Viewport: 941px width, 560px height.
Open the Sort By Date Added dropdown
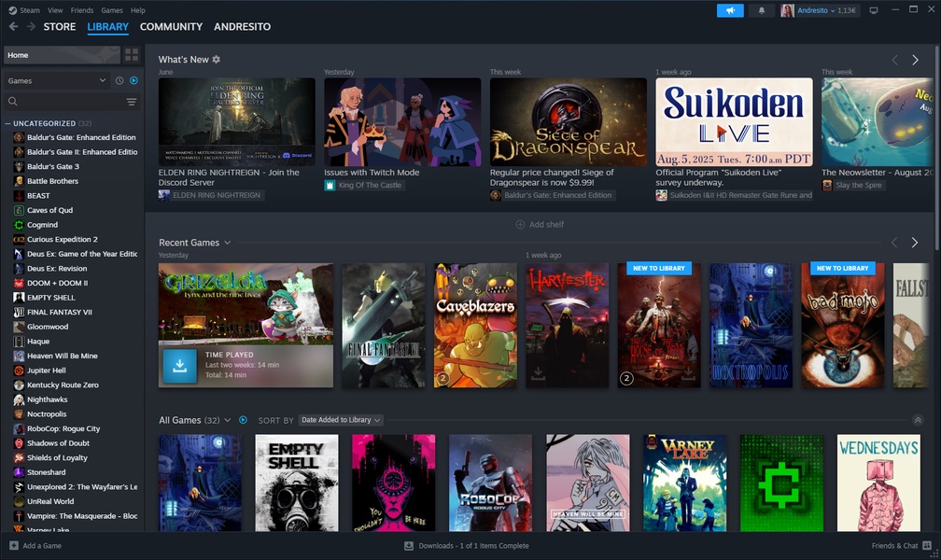point(341,420)
